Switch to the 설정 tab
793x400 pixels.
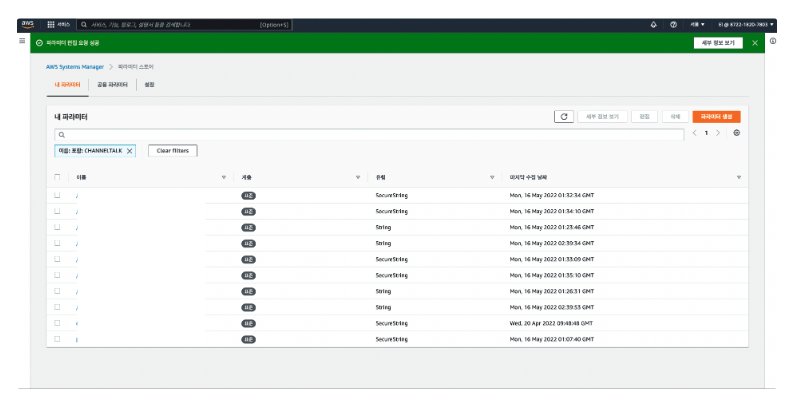click(149, 85)
